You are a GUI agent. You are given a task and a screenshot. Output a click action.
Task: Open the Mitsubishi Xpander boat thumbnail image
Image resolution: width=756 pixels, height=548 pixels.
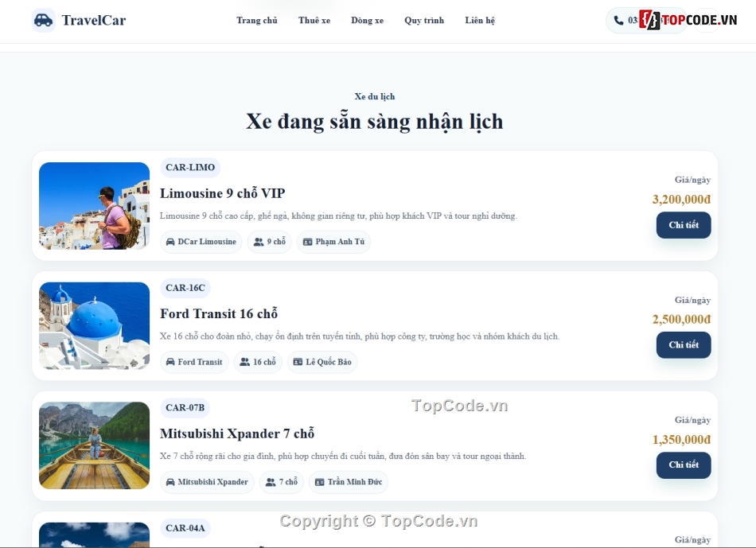(x=95, y=446)
